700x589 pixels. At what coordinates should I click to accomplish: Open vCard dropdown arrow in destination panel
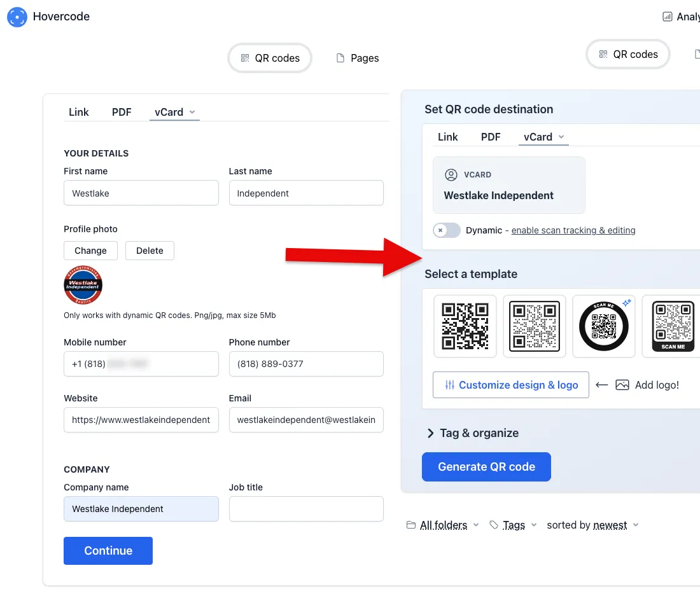coord(561,137)
